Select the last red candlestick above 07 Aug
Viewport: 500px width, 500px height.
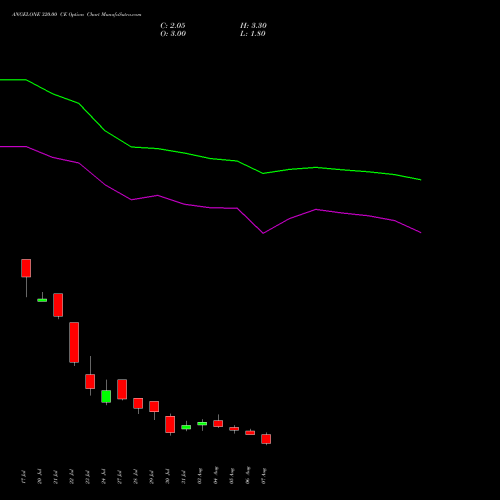tap(266, 439)
